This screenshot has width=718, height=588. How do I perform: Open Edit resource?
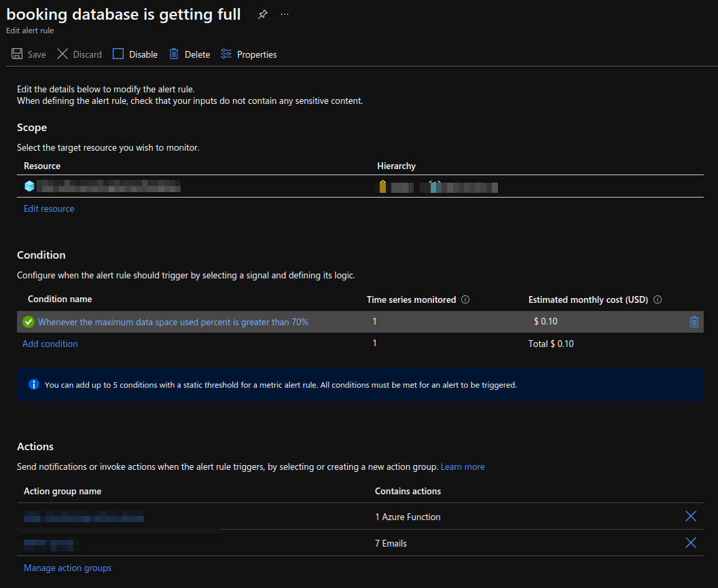coord(48,208)
